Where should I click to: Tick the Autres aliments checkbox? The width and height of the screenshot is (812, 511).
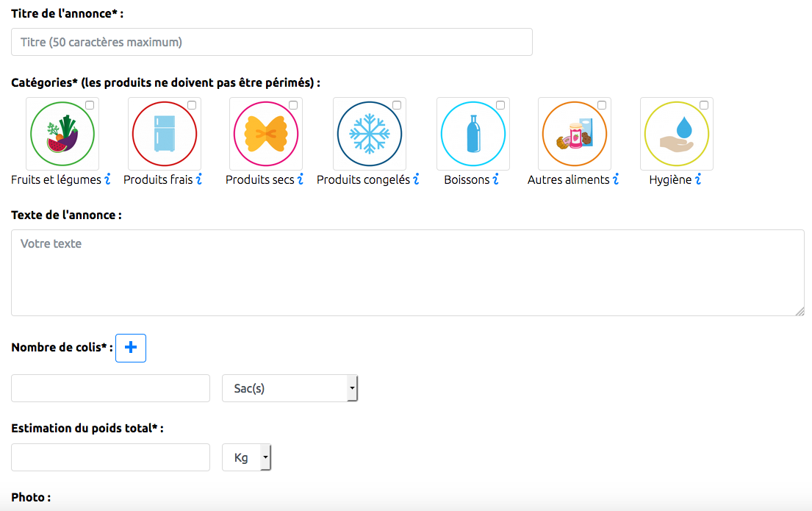602,105
